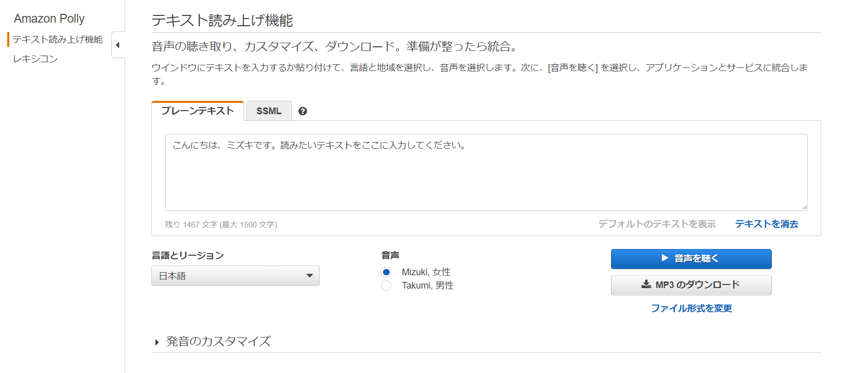Open the ファイル形式を変更 link

[x=691, y=308]
